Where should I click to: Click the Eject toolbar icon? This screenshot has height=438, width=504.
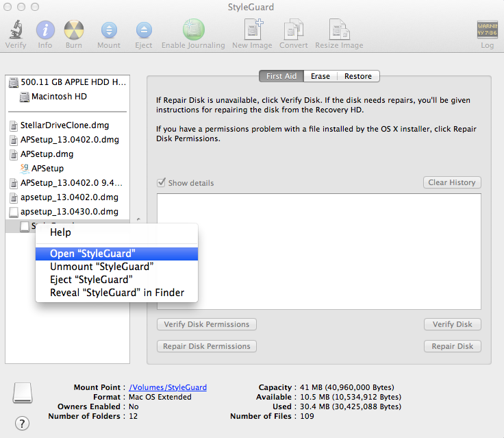click(144, 30)
